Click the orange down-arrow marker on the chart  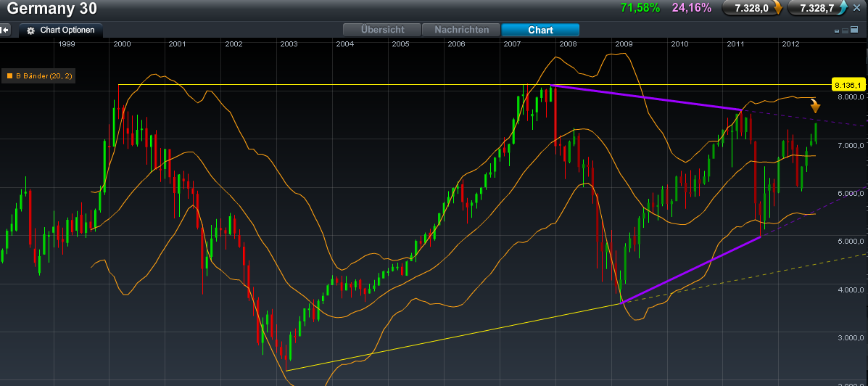[x=815, y=106]
